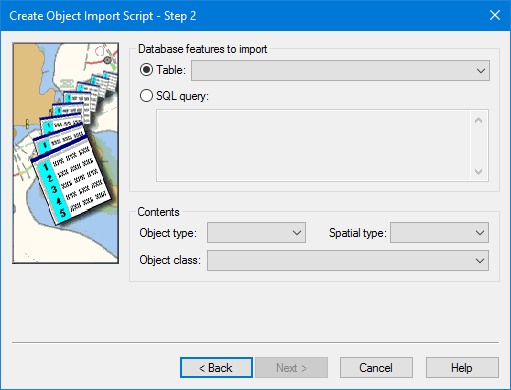Expand the Spatial type dropdown
This screenshot has height=390, width=511.
tap(439, 233)
